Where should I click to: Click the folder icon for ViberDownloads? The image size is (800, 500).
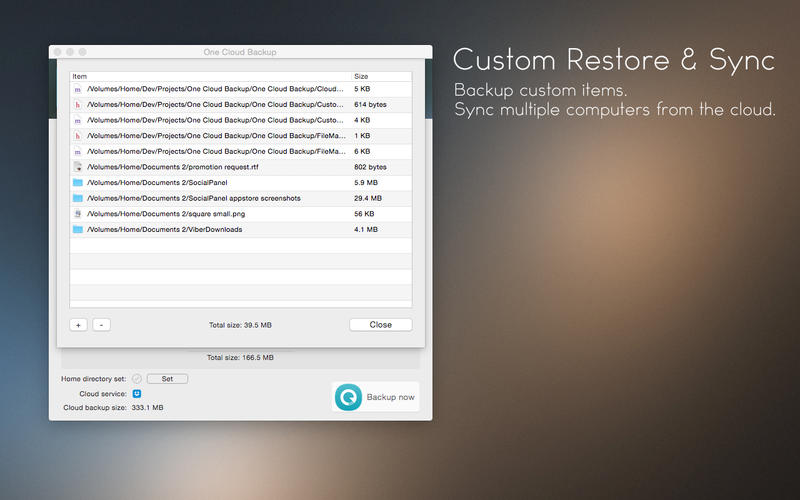(78, 230)
